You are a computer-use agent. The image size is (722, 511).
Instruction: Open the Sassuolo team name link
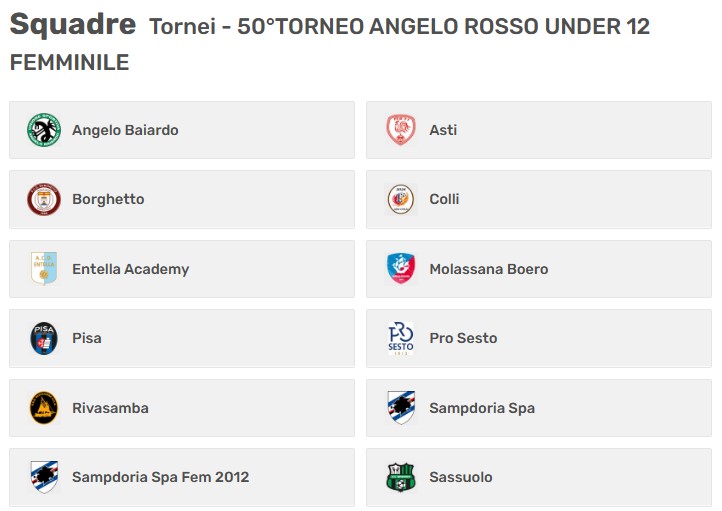[x=461, y=477]
